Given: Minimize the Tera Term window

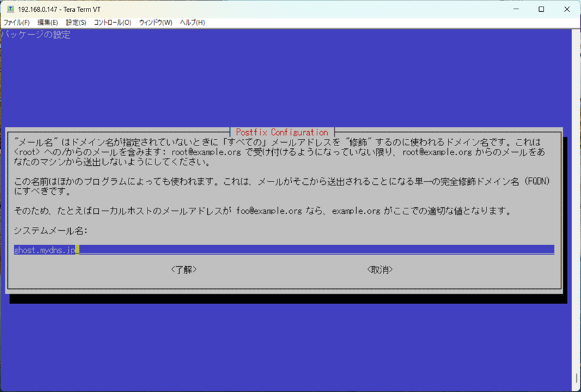Looking at the screenshot, I should point(516,9).
